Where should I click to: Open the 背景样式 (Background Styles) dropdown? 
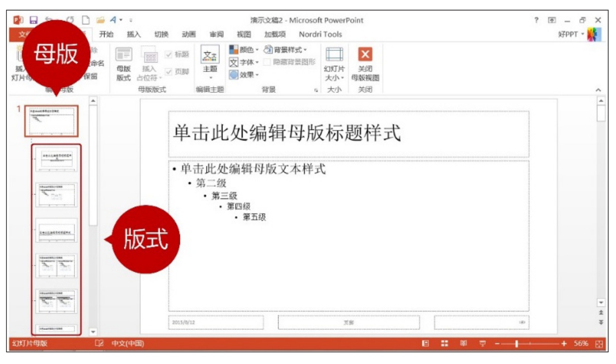(285, 49)
